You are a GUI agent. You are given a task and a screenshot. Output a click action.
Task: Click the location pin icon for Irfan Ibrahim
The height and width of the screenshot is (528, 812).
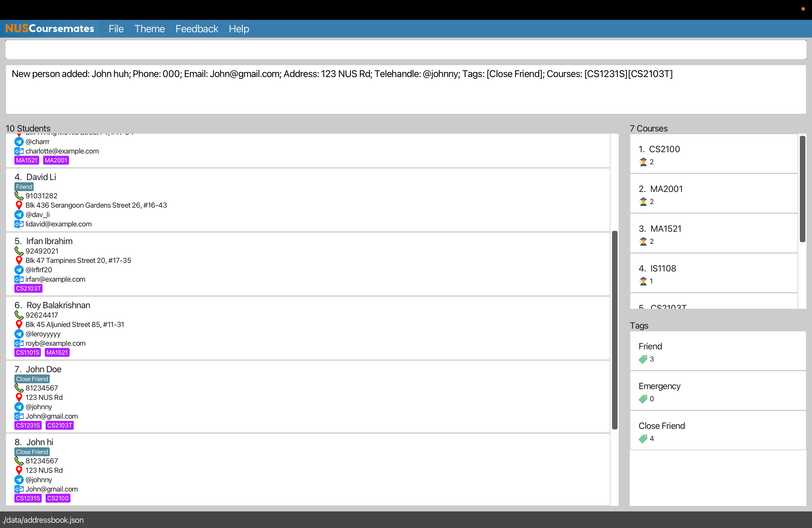pos(18,260)
